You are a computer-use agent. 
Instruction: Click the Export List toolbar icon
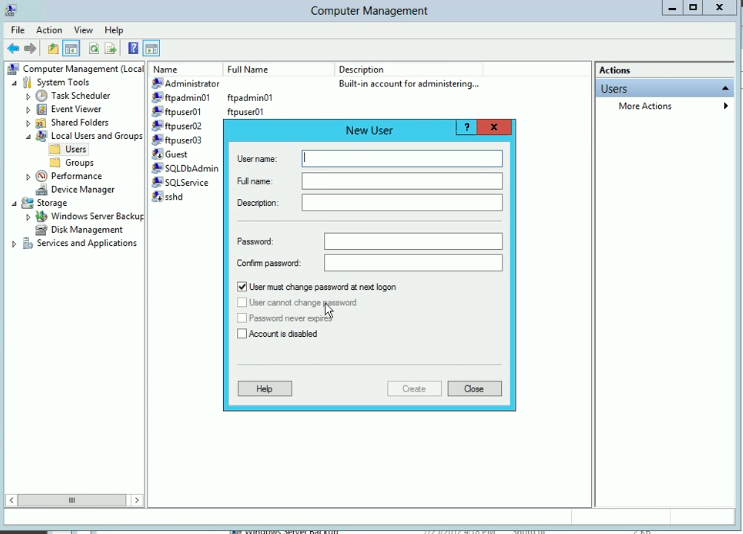click(110, 48)
